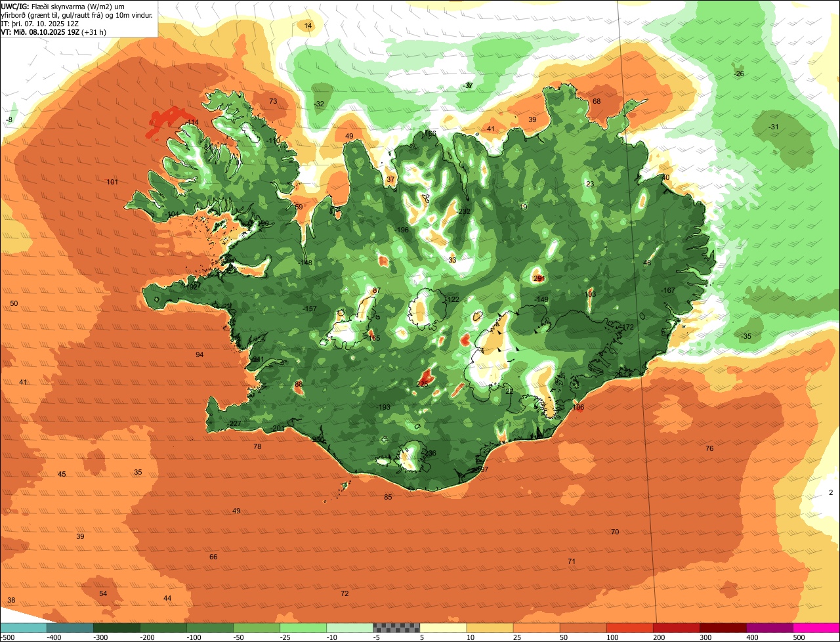Click the map value '291' over the red hotspot
Screen dimensions: 840x642
tap(539, 278)
